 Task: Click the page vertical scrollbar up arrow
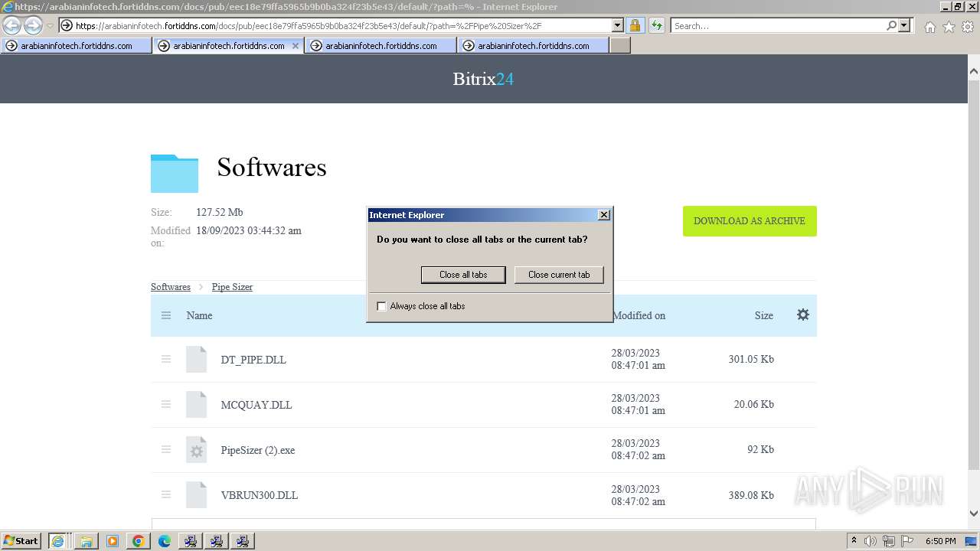(x=973, y=72)
